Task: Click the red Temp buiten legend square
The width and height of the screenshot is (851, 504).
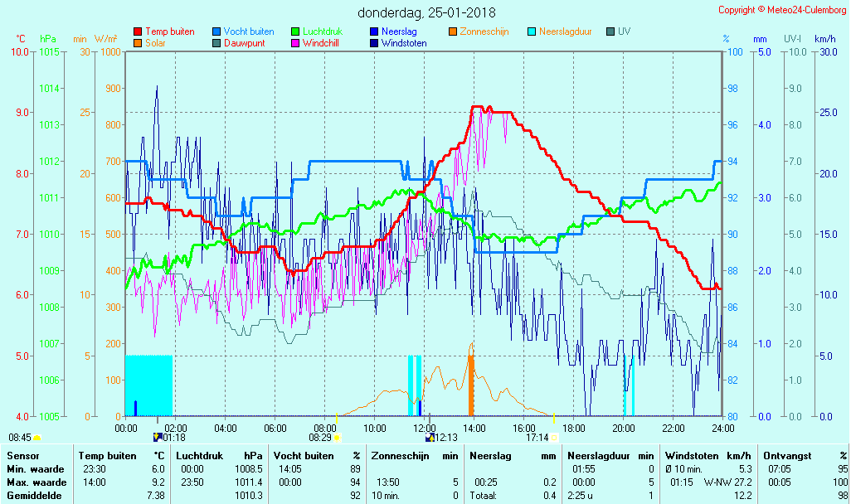Action: click(x=138, y=31)
